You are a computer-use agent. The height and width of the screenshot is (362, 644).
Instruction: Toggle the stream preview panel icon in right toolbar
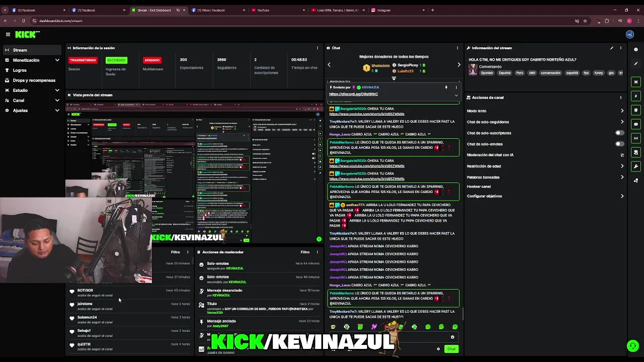636,82
